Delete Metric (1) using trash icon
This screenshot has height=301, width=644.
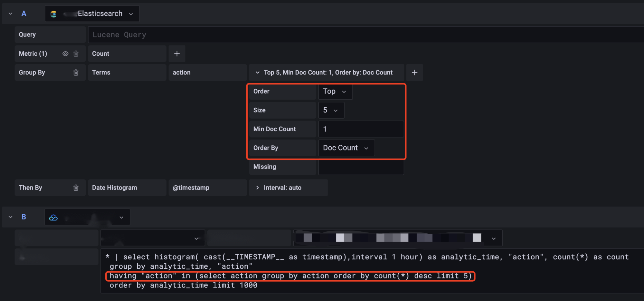tap(76, 54)
